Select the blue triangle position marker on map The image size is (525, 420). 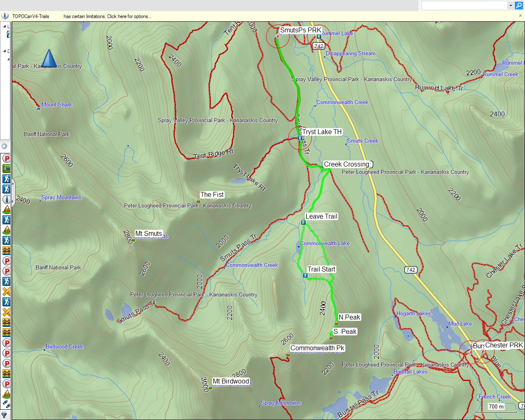click(x=49, y=58)
